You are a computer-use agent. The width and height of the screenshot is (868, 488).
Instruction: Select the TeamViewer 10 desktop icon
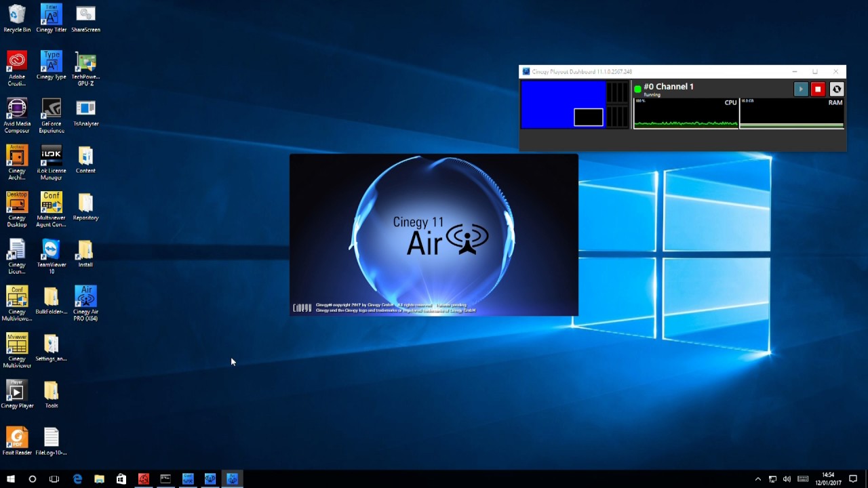point(52,257)
